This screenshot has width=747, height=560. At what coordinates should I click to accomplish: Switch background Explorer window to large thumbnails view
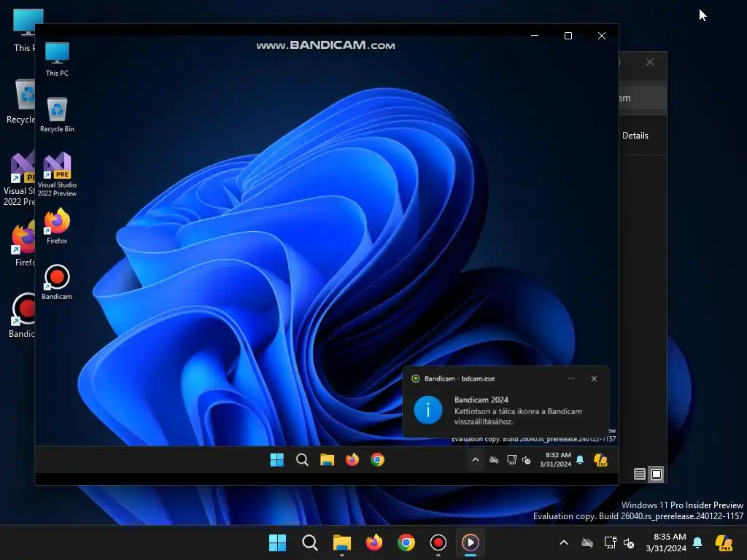[x=657, y=474]
